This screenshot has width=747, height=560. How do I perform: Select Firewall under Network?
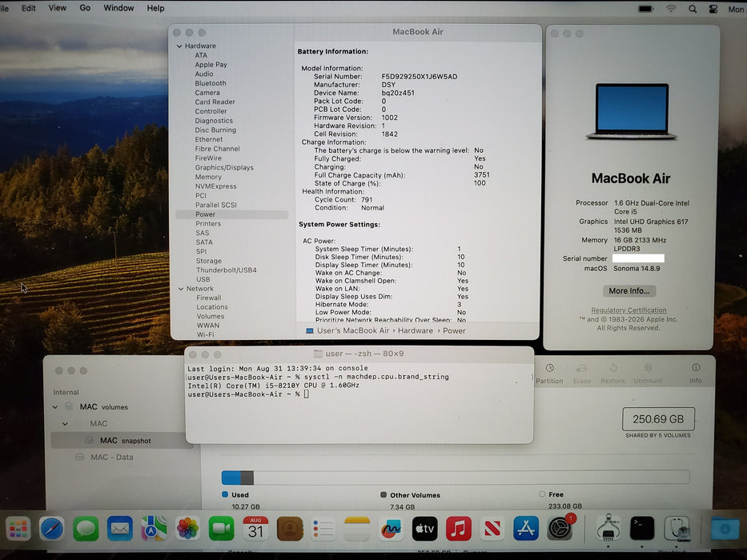pos(209,298)
